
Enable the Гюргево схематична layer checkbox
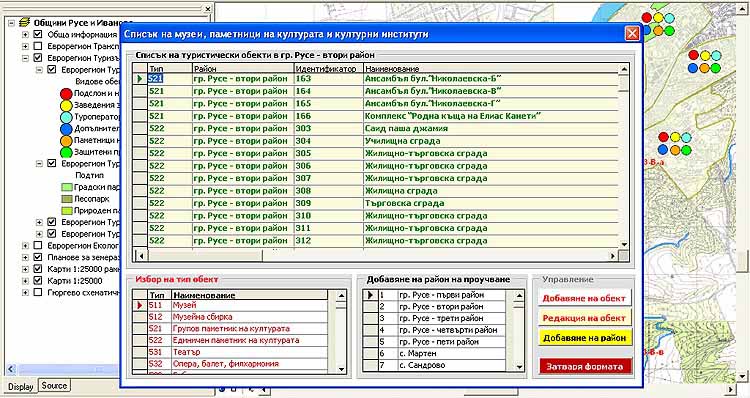point(38,292)
